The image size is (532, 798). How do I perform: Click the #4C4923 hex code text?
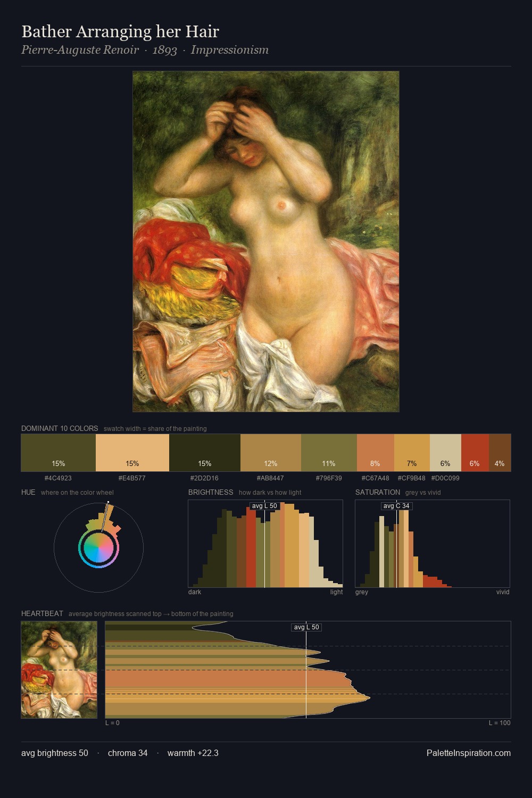58,478
